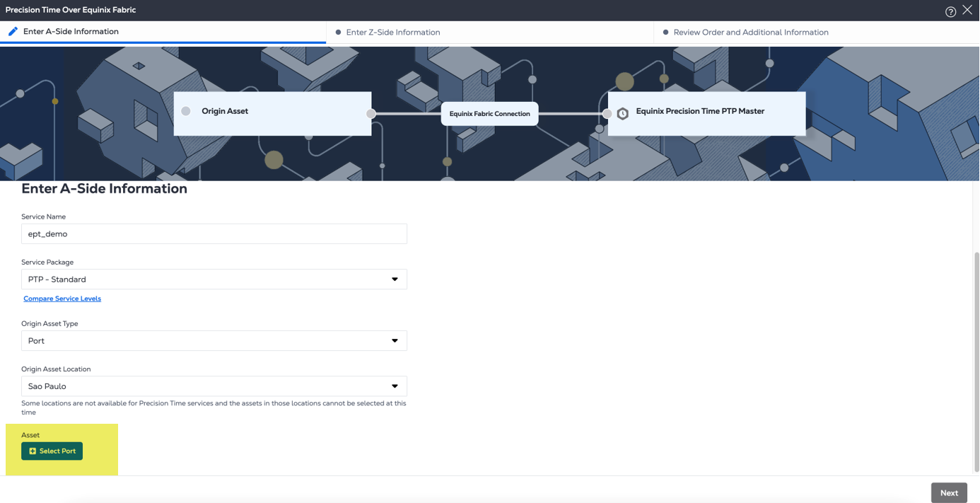Click the dialog title Precision Time Over Equinix Fabric
The width and height of the screenshot is (980, 503).
[x=71, y=10]
